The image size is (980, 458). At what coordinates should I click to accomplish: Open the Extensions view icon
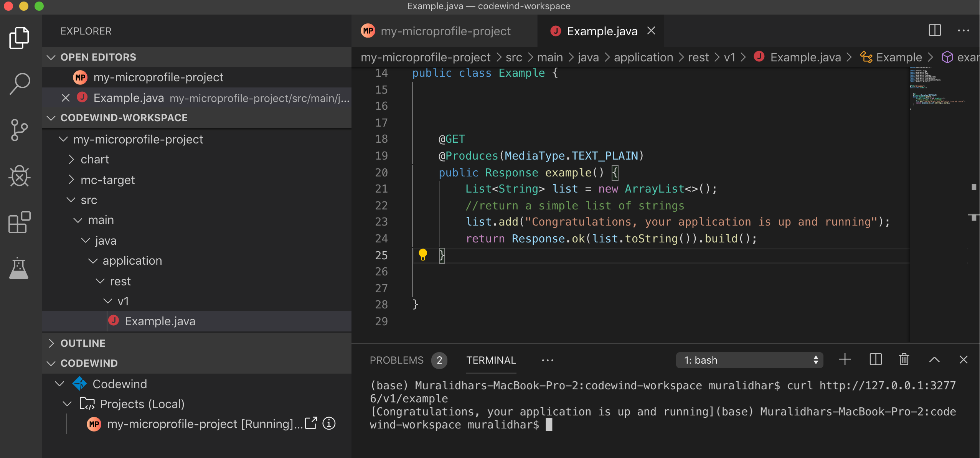19,222
